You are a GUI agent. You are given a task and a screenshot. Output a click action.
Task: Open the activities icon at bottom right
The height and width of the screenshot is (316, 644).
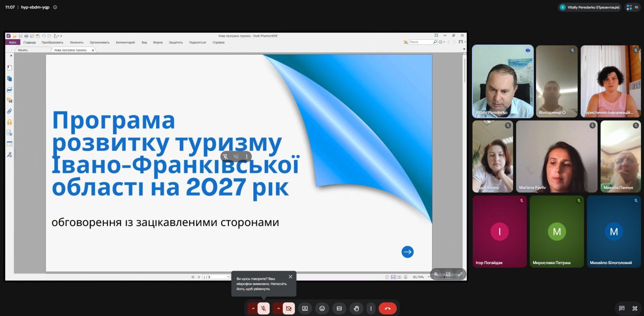point(635,308)
